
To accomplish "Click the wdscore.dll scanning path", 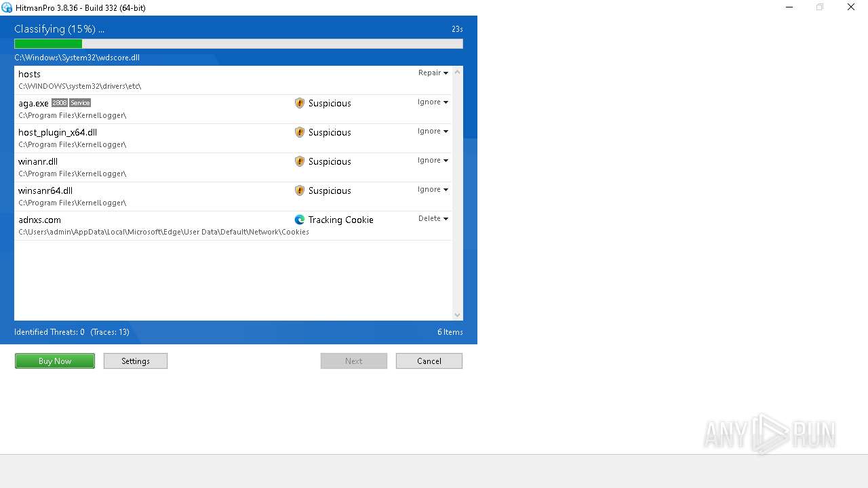I will 77,58.
